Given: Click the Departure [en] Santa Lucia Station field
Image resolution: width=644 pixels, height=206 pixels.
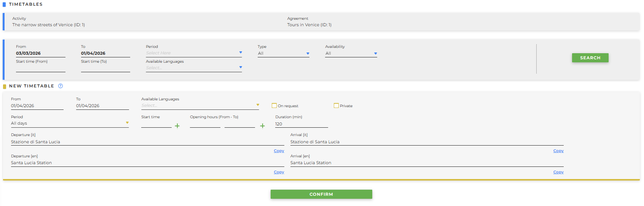Looking at the screenshot, I should 147,163.
